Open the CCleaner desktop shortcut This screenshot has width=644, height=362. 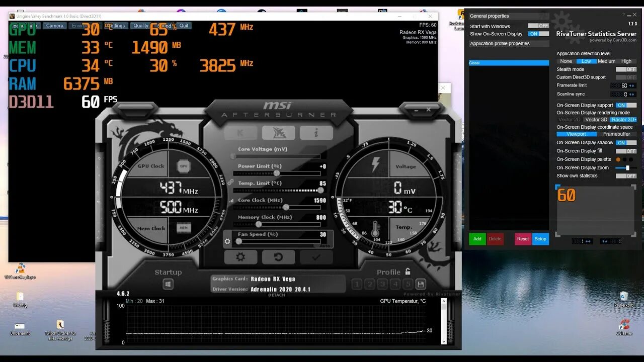pos(624,328)
